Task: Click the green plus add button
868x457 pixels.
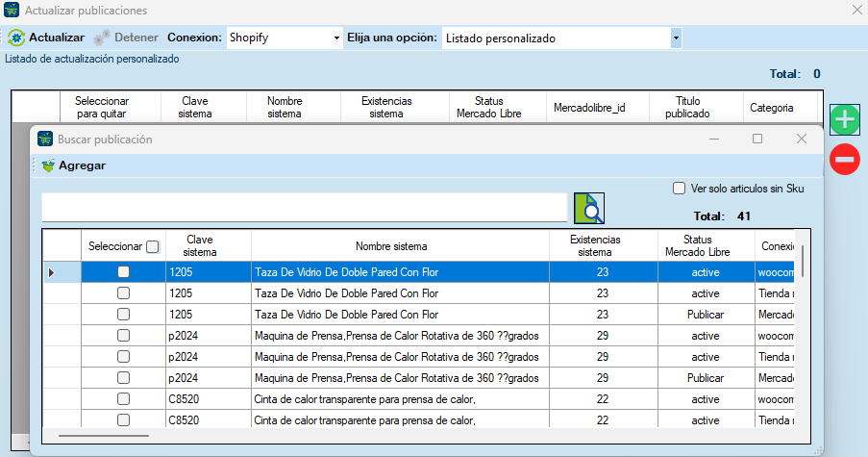Action: (844, 120)
